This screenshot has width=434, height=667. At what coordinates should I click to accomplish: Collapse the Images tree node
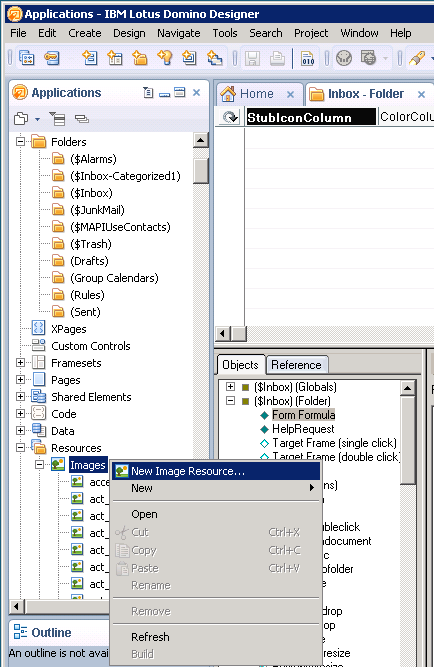pos(39,465)
